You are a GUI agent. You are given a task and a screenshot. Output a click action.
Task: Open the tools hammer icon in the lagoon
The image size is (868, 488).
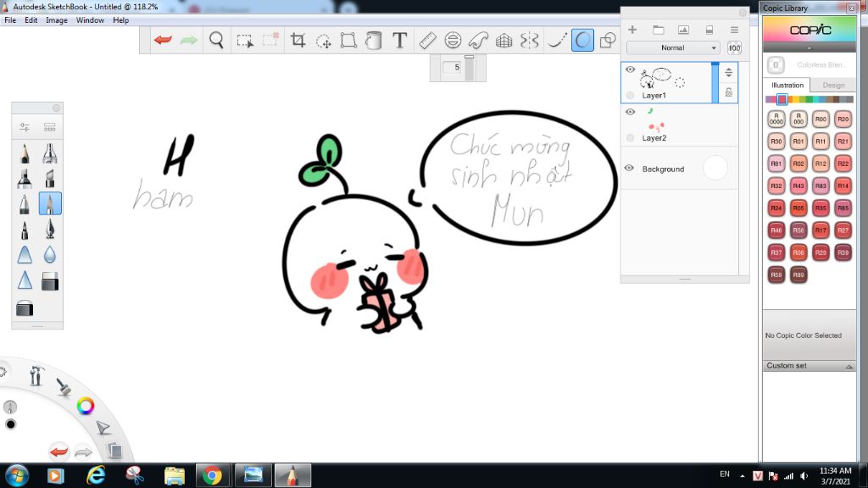click(36, 375)
